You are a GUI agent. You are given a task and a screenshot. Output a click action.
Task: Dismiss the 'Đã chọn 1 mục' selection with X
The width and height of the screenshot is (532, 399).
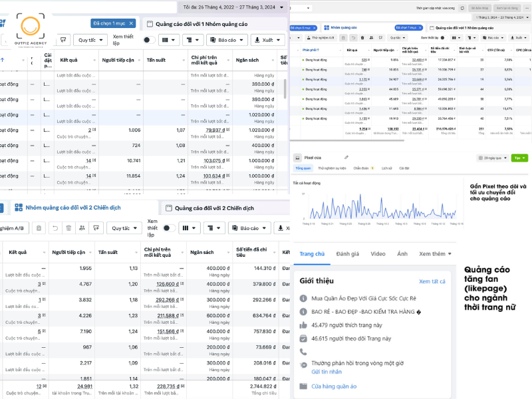click(132, 23)
